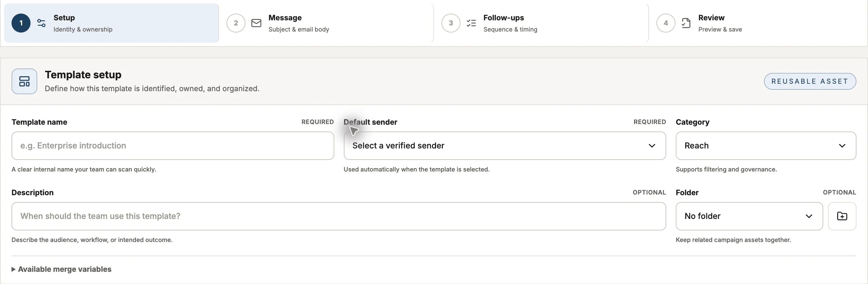Click the Review step document icon

coord(686,23)
